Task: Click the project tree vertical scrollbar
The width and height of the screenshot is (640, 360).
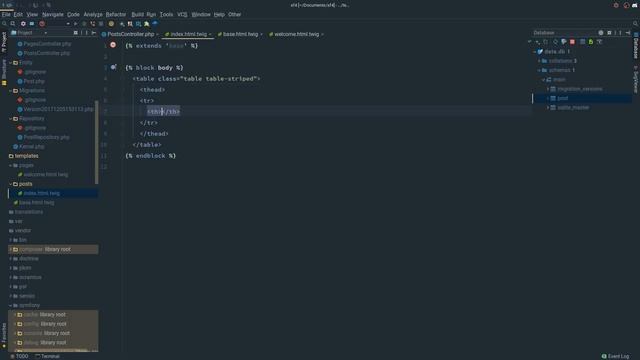Action: pyautogui.click(x=97, y=142)
